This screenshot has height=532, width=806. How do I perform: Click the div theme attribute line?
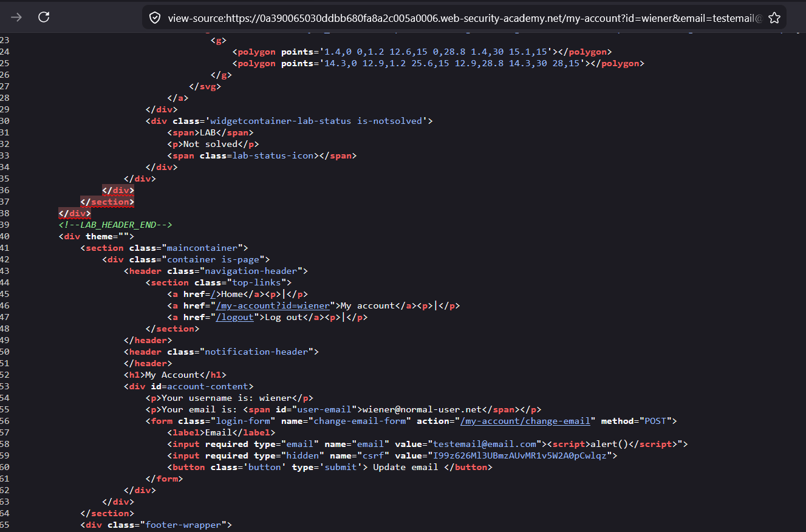(x=96, y=237)
